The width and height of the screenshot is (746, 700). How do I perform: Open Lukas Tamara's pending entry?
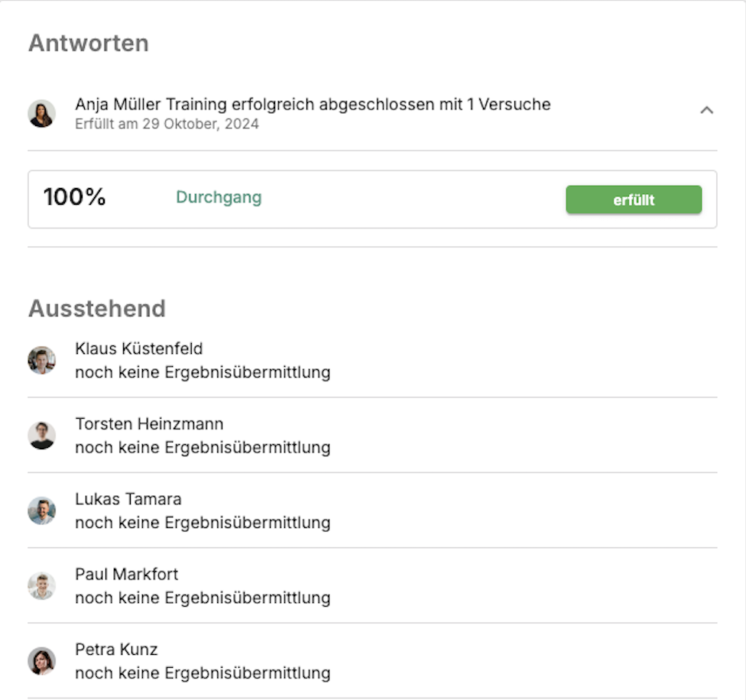tap(128, 499)
